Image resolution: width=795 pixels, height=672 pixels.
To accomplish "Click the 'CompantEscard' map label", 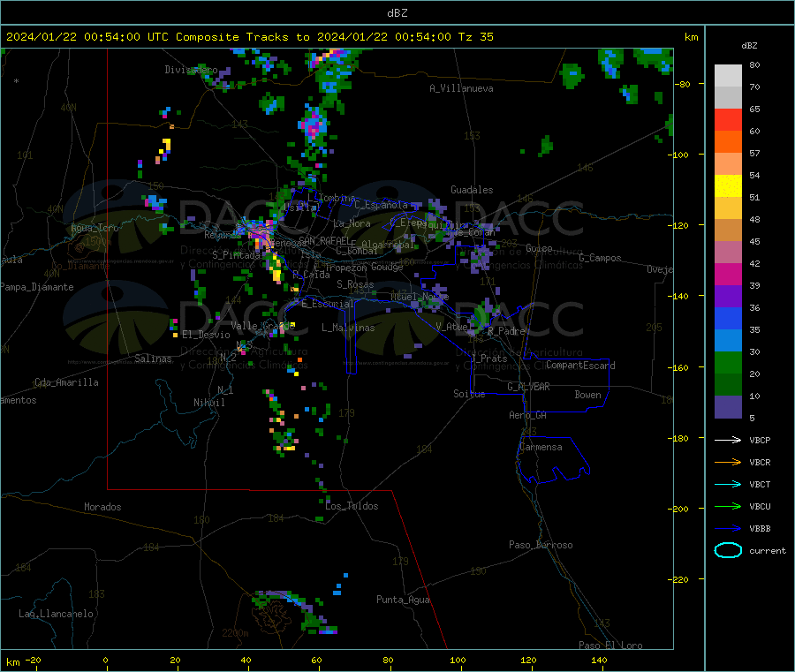I will pyautogui.click(x=580, y=366).
